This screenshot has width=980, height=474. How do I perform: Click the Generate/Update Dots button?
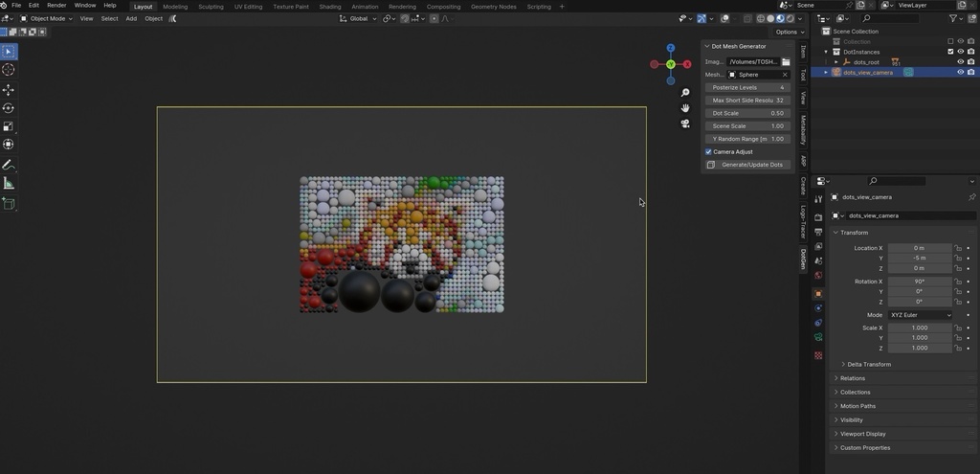pyautogui.click(x=747, y=165)
